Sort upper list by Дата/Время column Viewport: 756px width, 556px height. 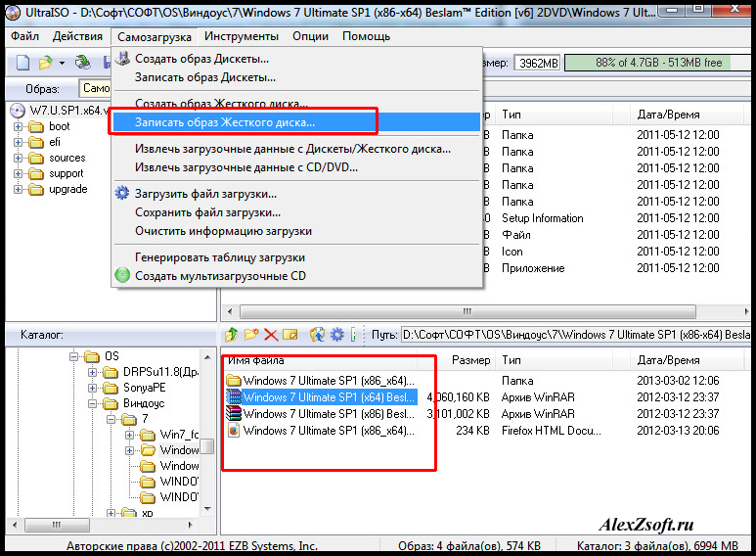(688, 115)
